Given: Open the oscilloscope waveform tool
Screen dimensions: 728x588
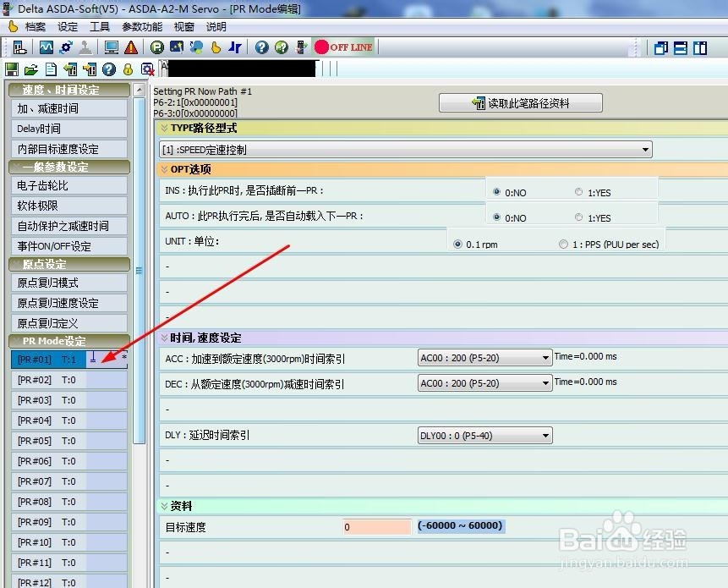Looking at the screenshot, I should coord(47,47).
